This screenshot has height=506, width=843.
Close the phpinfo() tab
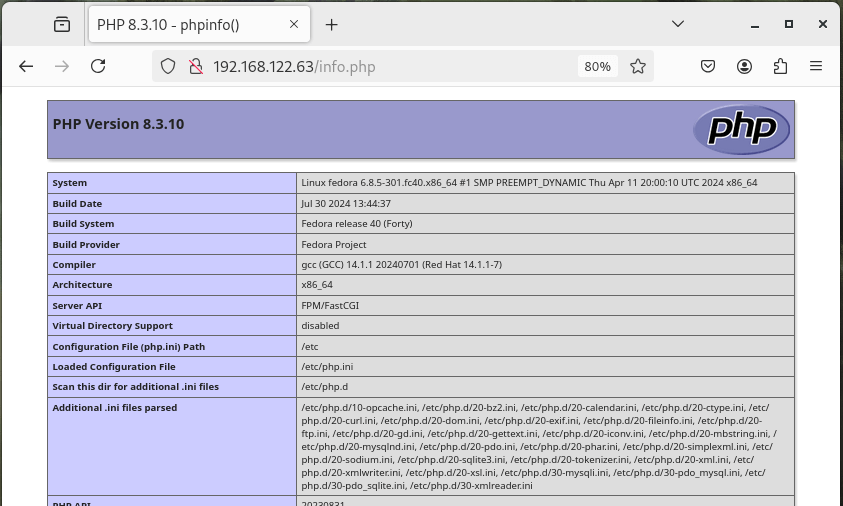tap(294, 24)
